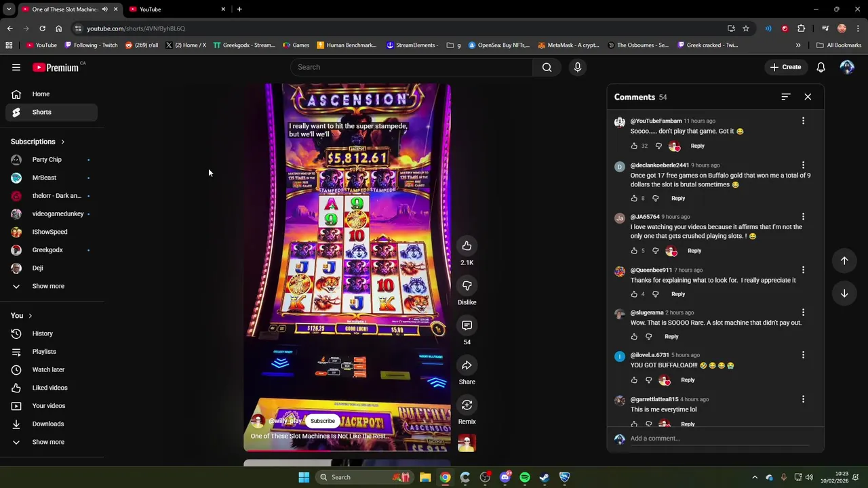
Task: Open options menu for @slugerama comment
Action: [x=804, y=312]
